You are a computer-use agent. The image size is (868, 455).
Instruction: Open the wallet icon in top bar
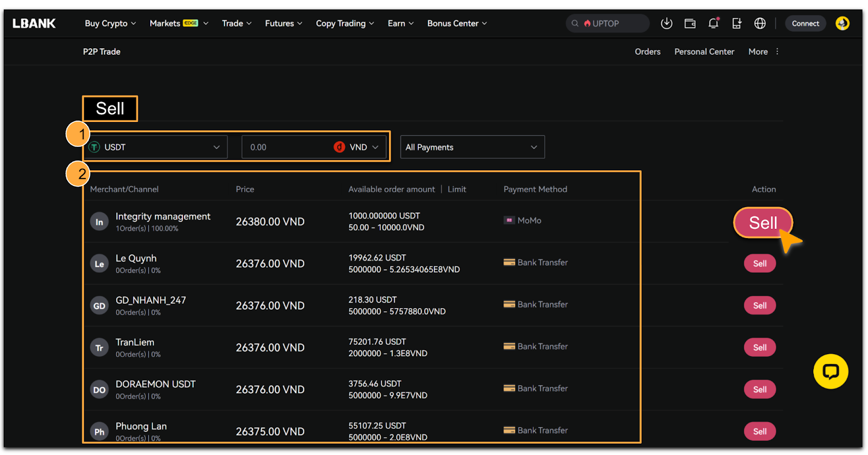(x=690, y=23)
